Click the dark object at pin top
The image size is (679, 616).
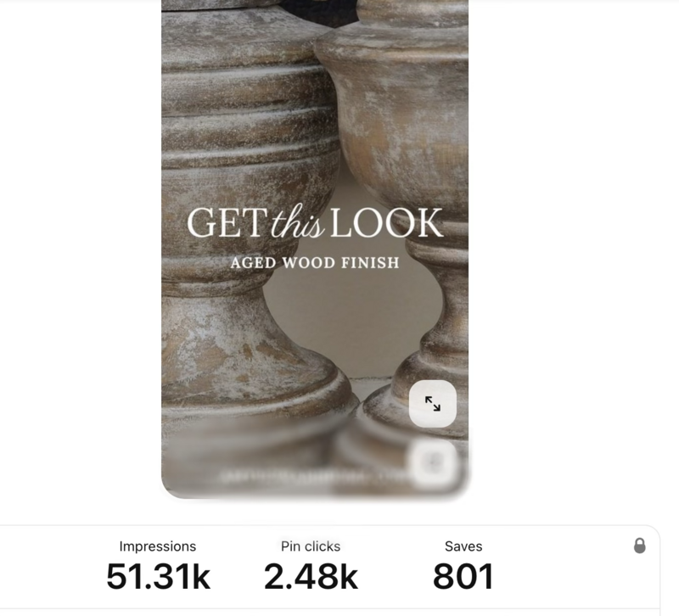pyautogui.click(x=319, y=12)
